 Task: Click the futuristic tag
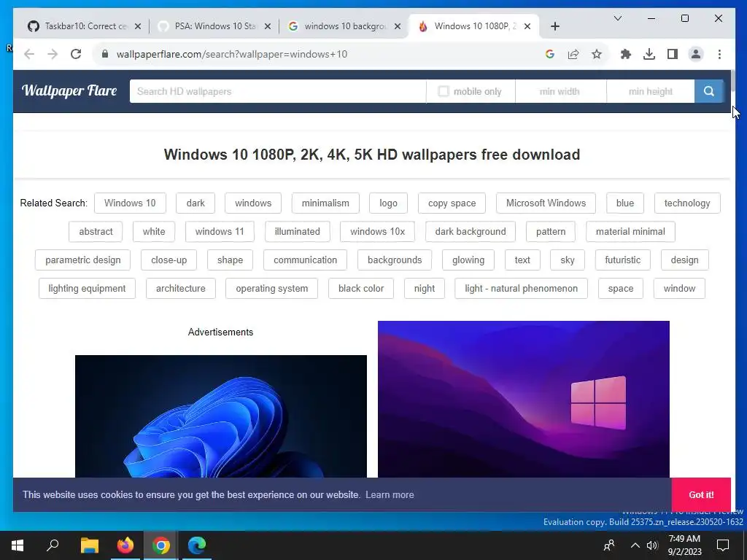click(623, 260)
